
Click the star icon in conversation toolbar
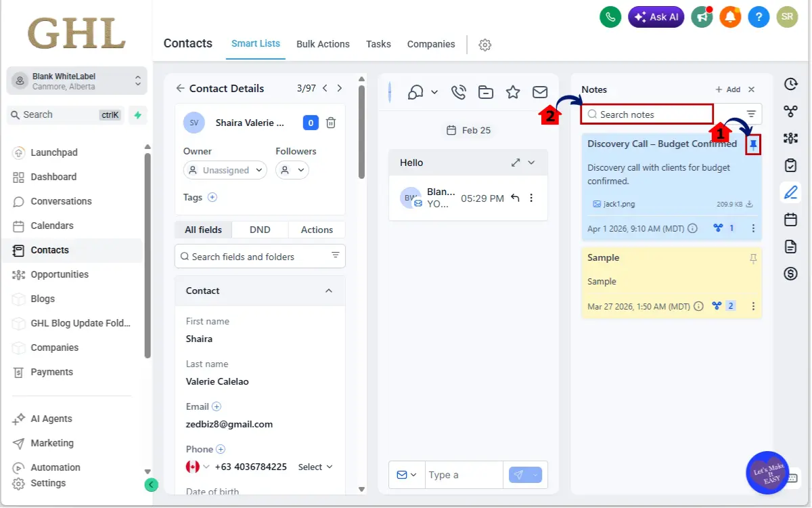(x=513, y=92)
